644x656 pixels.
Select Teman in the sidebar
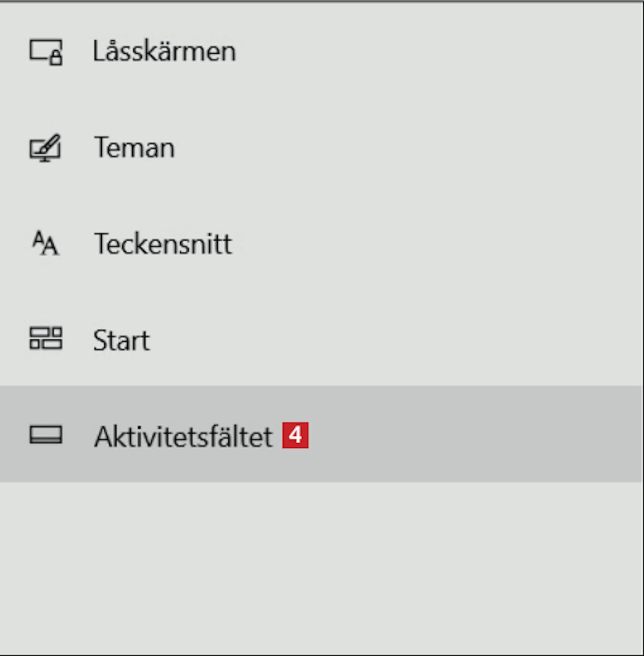tap(134, 148)
